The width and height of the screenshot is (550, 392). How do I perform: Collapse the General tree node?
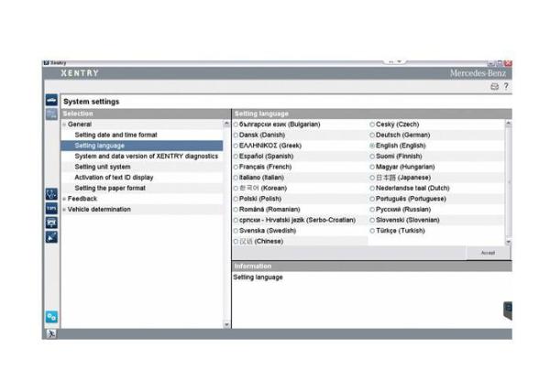[x=64, y=125]
